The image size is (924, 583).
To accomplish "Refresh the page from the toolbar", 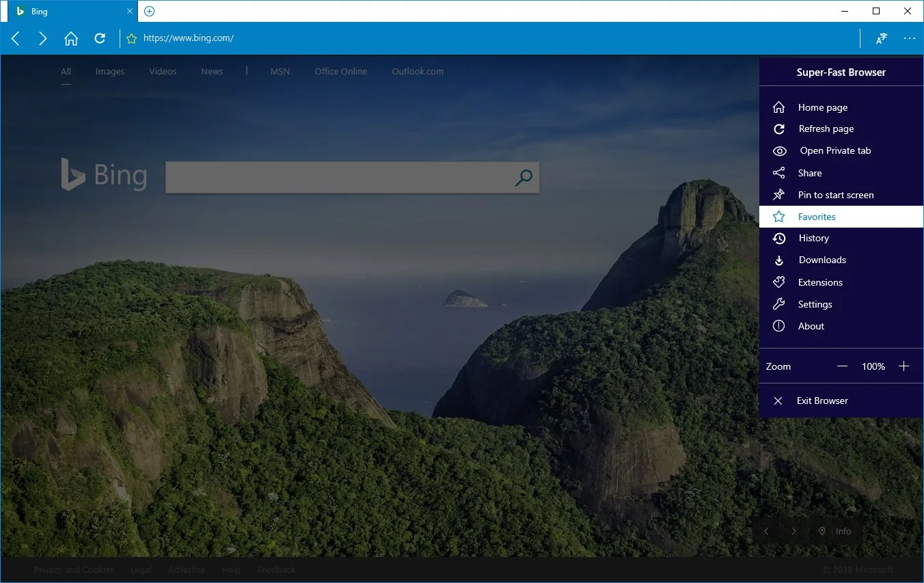I will 100,38.
